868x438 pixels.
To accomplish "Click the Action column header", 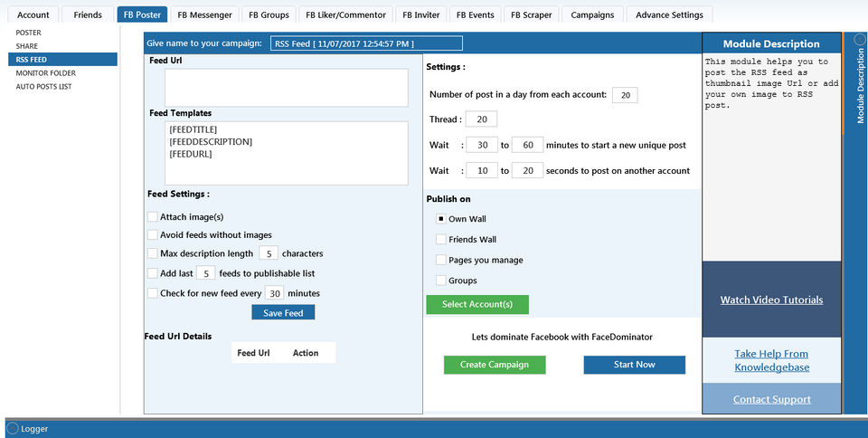I will point(306,353).
